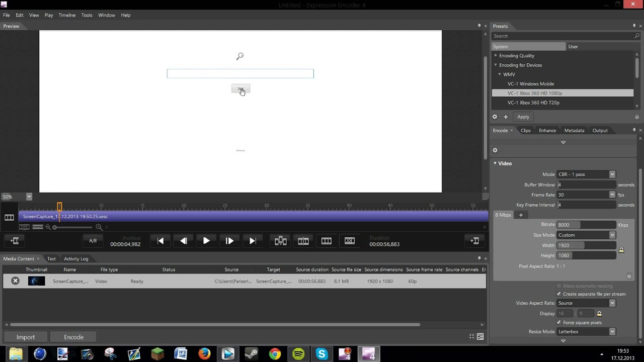
Task: Click the presets gear options icon
Action: (x=496, y=117)
